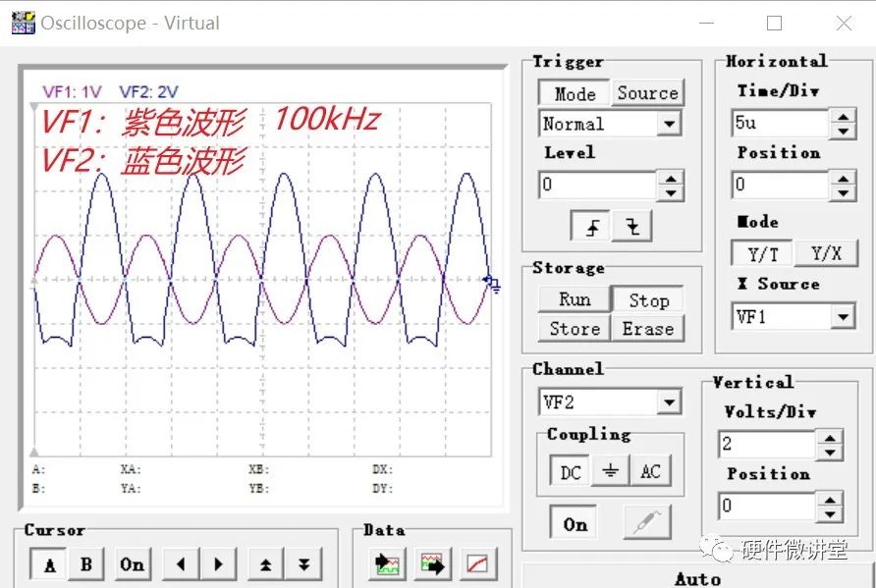The image size is (876, 588).
Task: Expand the X Source VF1 dropdown
Action: 842,317
